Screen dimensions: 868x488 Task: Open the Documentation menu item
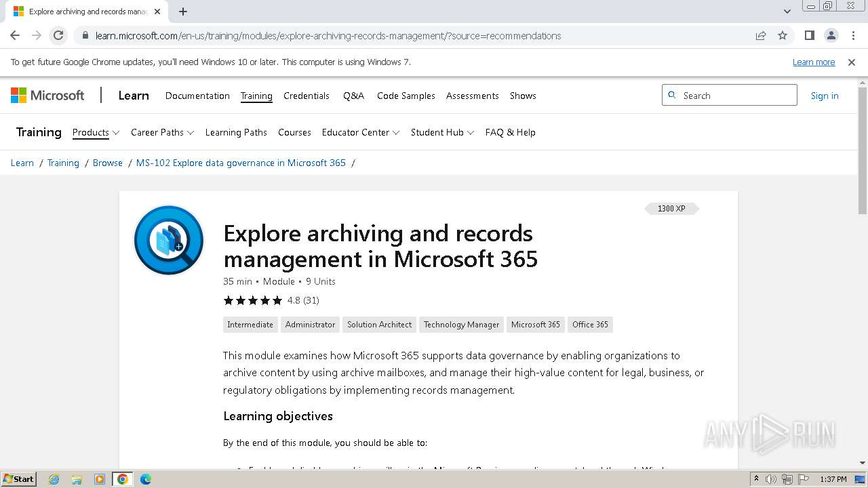pos(197,96)
